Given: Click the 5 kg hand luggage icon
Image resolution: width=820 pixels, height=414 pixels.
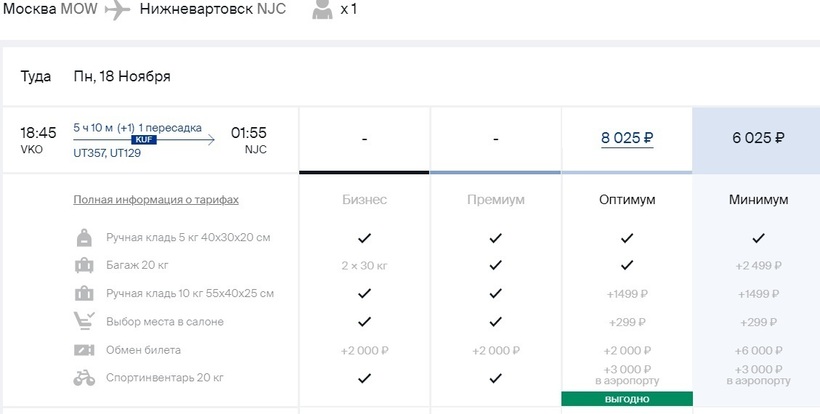Looking at the screenshot, I should (84, 238).
